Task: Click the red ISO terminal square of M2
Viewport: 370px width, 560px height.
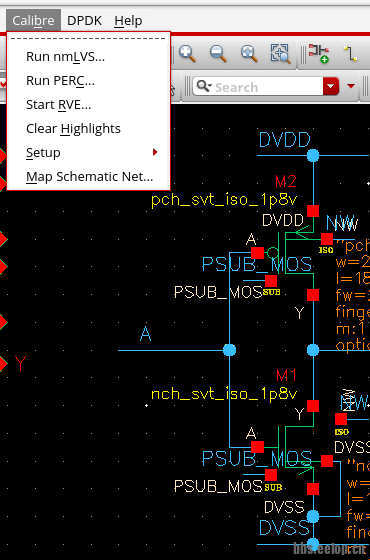Action: coord(327,239)
